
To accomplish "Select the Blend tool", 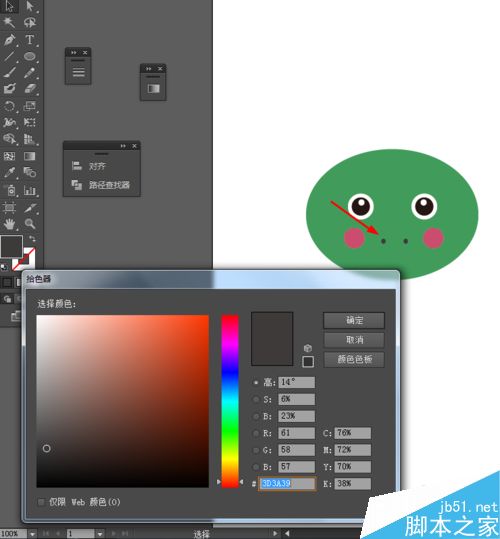I will tap(30, 172).
